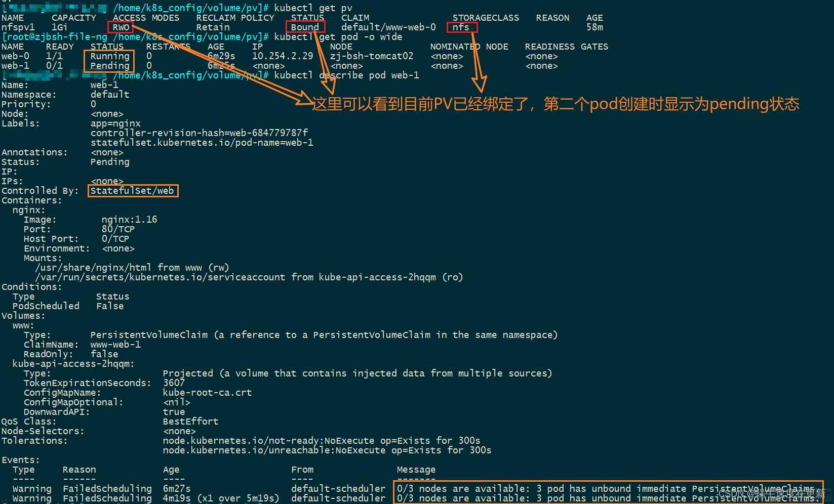Select the serviceaccount mount path line

click(x=249, y=277)
